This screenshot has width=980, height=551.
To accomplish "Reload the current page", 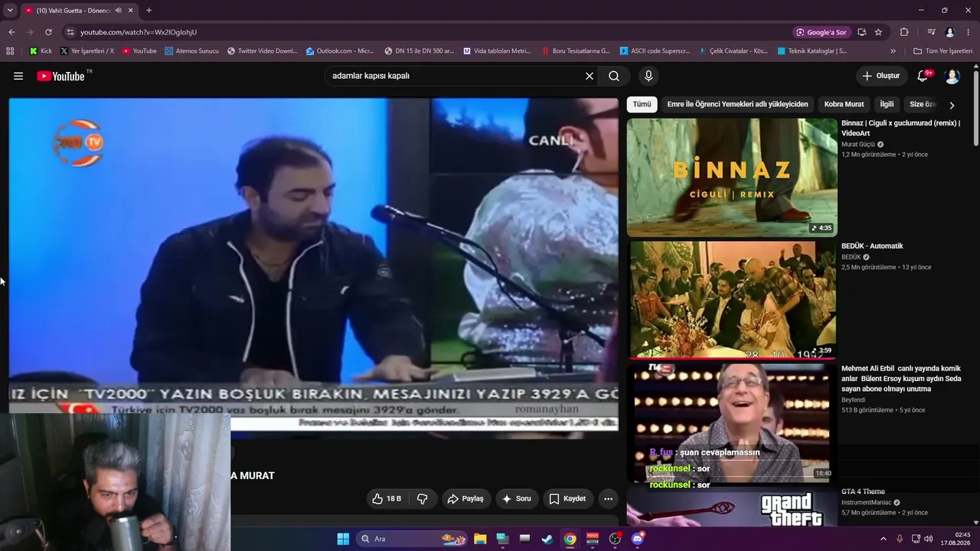I will (48, 32).
